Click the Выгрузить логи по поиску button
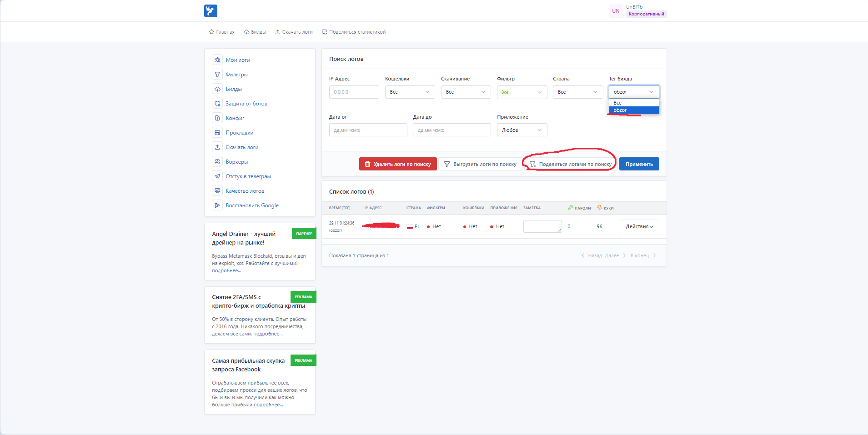868x435 pixels. click(480, 164)
